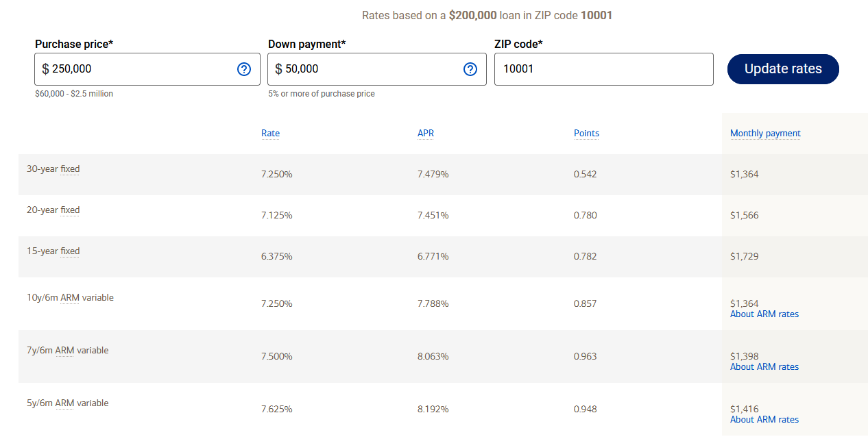The width and height of the screenshot is (868, 439).
Task: Open the Points column header definition
Action: (586, 134)
